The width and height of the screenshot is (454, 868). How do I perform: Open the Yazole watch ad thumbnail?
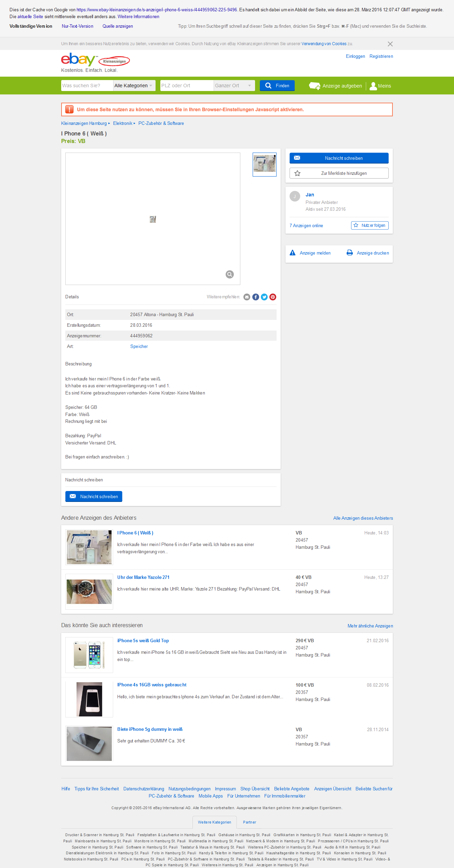89,592
